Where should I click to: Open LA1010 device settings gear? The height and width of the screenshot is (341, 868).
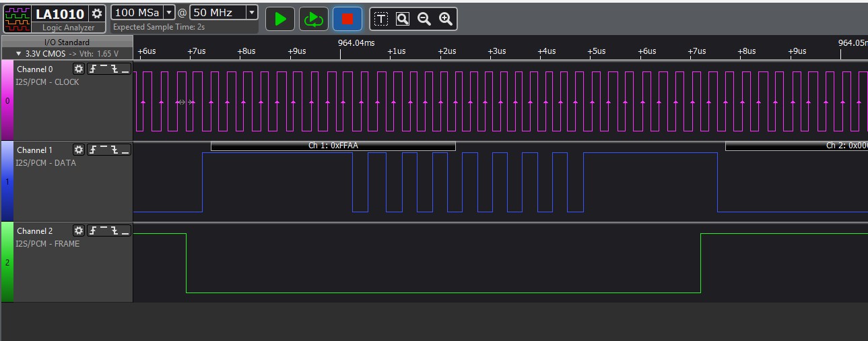click(97, 13)
